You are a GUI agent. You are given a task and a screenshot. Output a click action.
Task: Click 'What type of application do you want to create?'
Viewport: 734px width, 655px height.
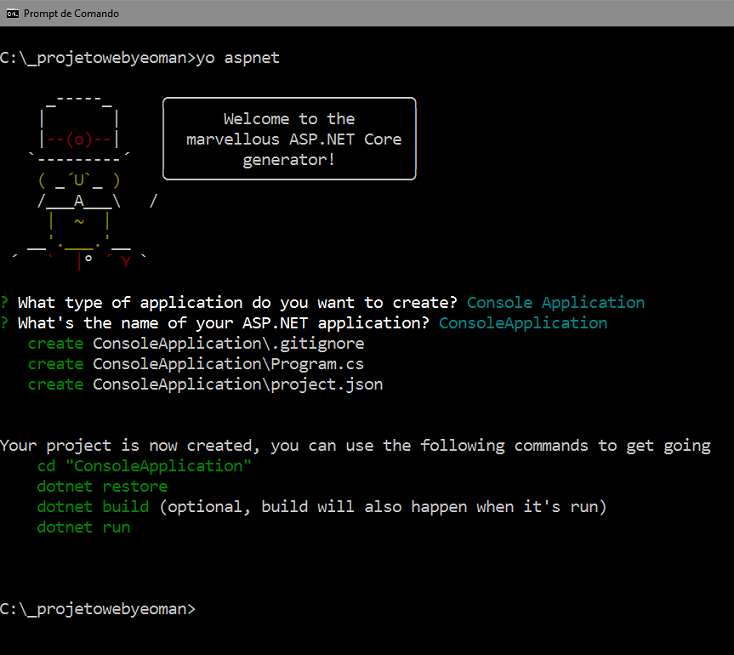[237, 302]
